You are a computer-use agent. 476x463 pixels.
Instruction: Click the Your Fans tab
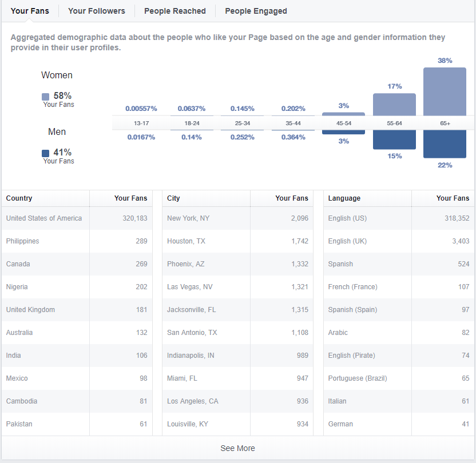click(x=30, y=11)
